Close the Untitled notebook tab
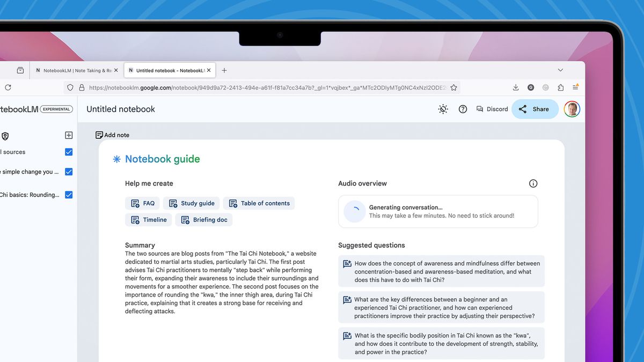The image size is (644, 362). click(x=209, y=70)
